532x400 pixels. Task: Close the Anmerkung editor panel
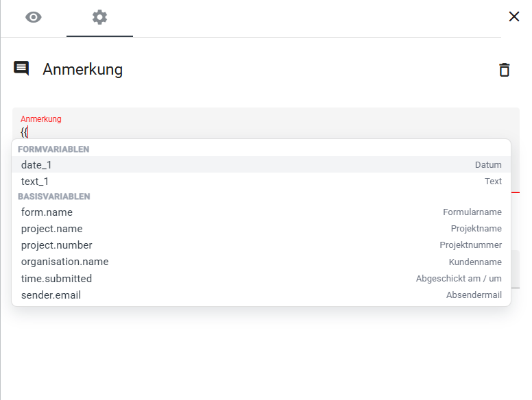[x=513, y=17]
